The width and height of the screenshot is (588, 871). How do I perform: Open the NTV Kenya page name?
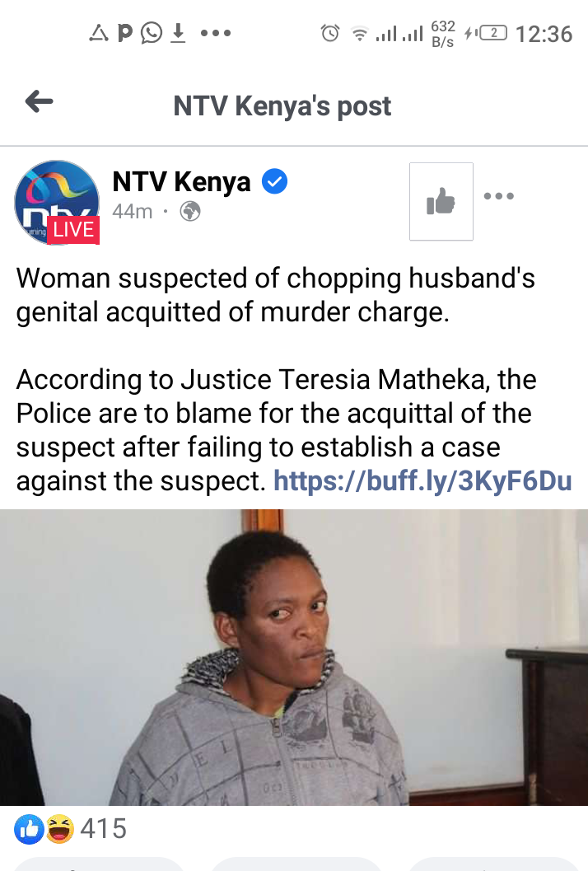[181, 181]
